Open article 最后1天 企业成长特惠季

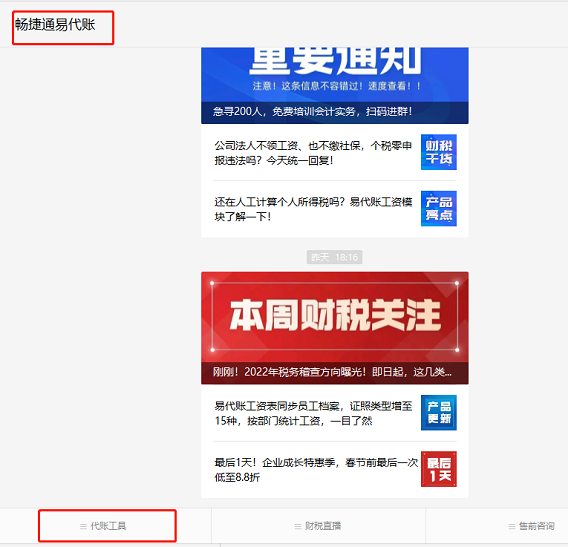point(316,469)
